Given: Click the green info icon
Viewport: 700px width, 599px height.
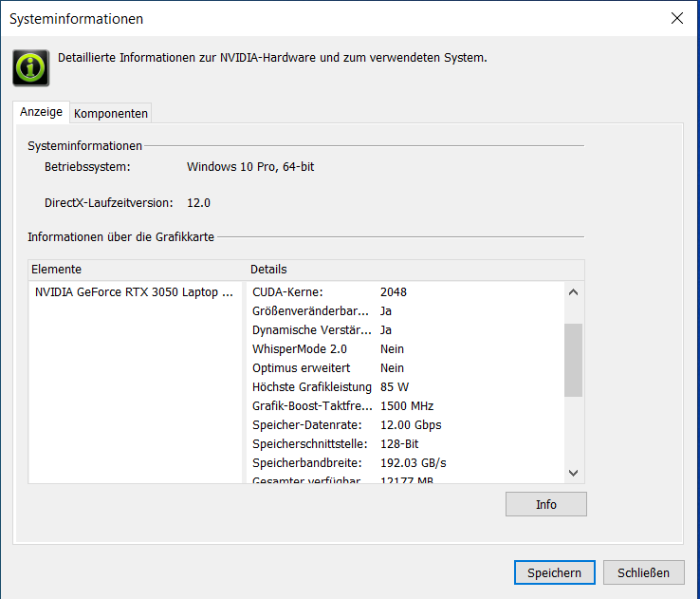Looking at the screenshot, I should coord(30,68).
